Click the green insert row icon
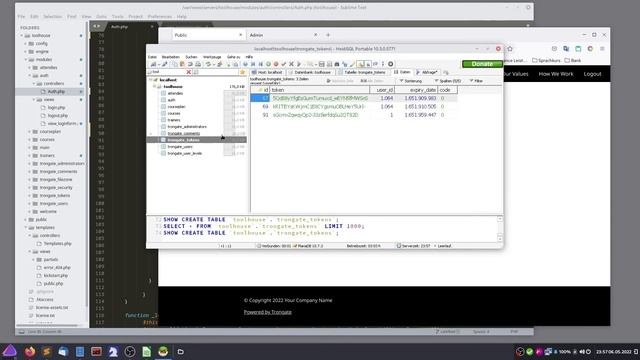This screenshot has height=360, width=640. 268,64
